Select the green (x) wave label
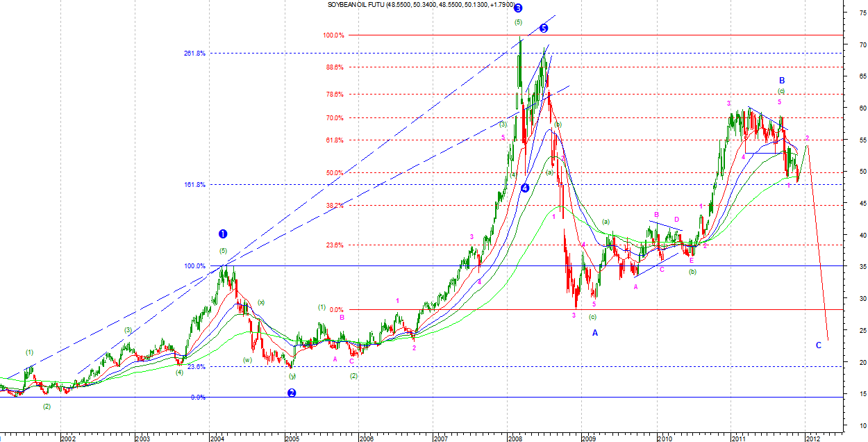The image size is (868, 442). click(x=261, y=302)
